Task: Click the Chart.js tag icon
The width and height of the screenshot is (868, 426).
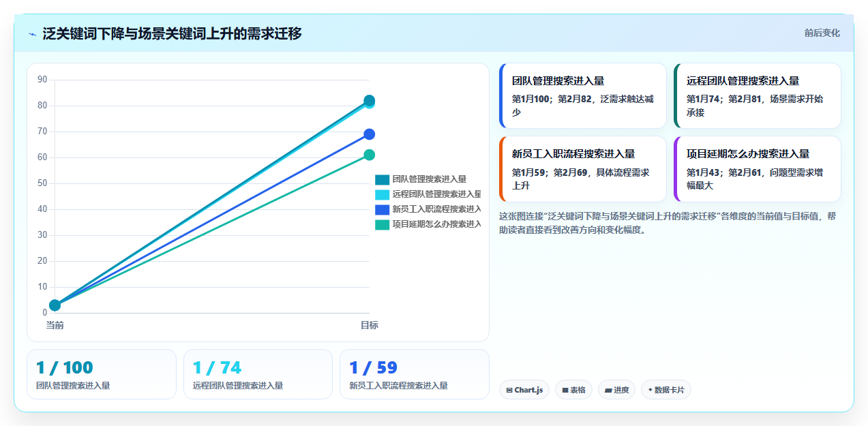Action: coord(509,390)
